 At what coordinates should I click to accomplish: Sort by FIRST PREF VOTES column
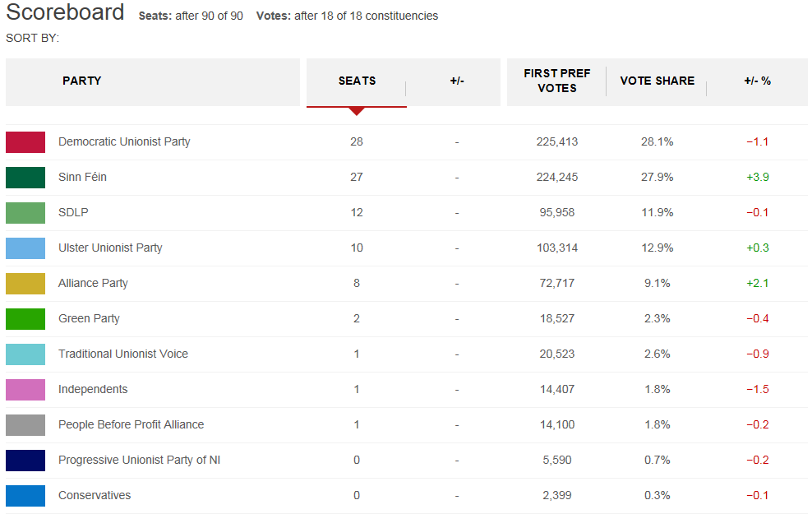click(556, 81)
